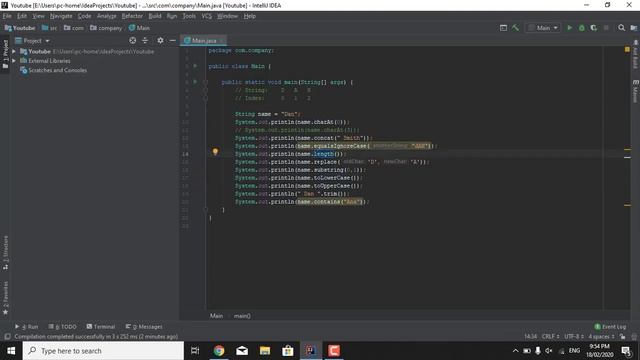
Task: Open Project Structure folder icon in toolbar
Action: click(x=633, y=28)
